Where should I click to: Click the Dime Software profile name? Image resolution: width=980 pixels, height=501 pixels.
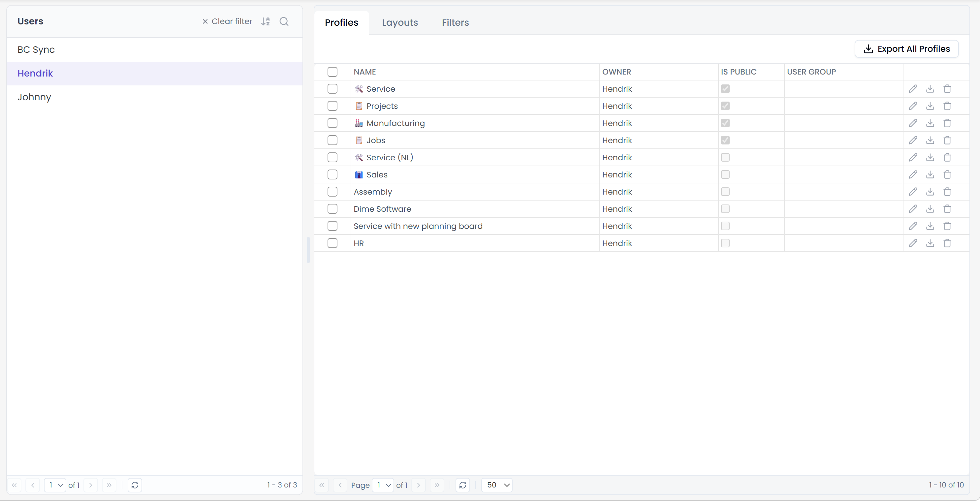pyautogui.click(x=382, y=208)
